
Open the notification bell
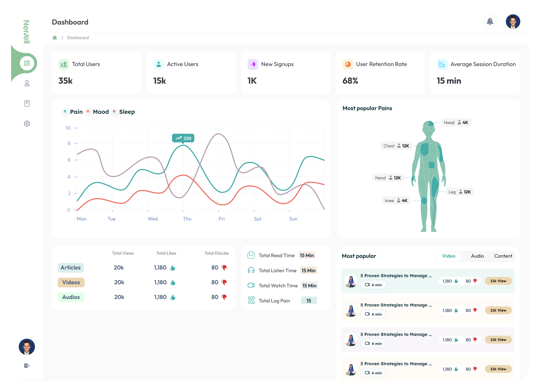[490, 22]
